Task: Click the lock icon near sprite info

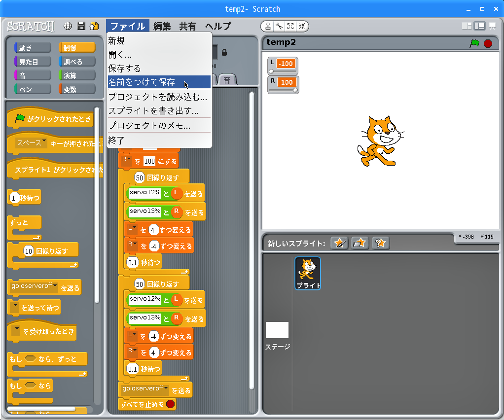Action: click(x=224, y=52)
